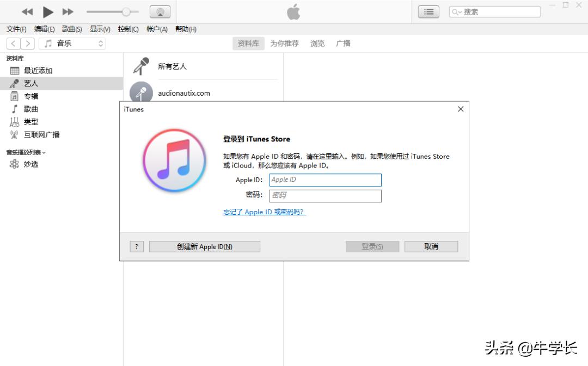
Task: Open the list view options icon
Action: coord(428,11)
